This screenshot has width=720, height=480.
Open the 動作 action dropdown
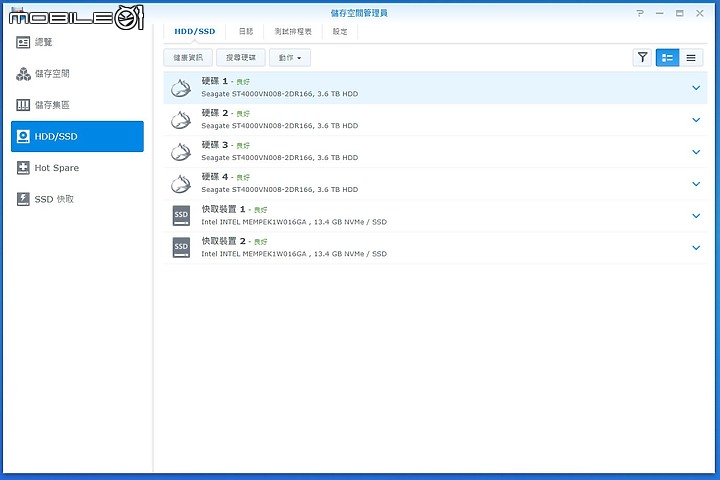click(x=290, y=57)
